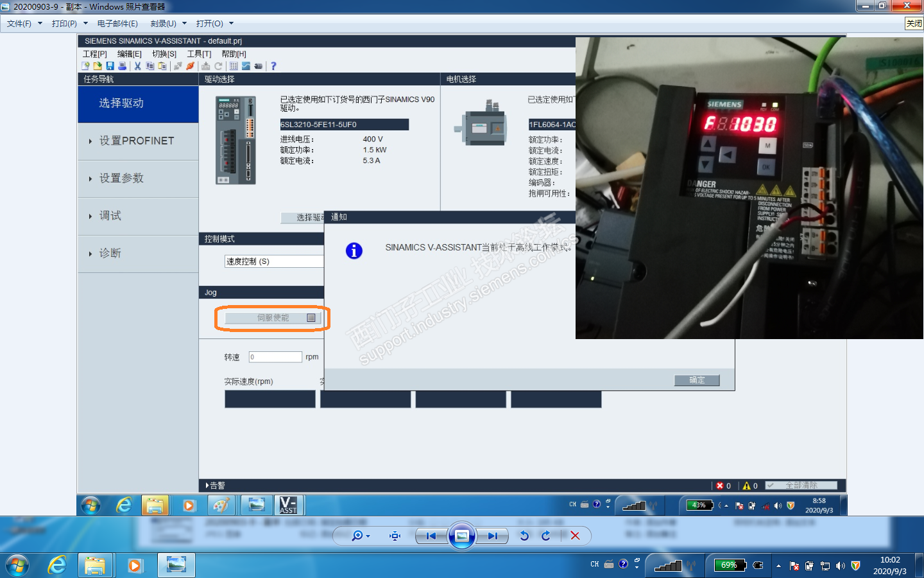Open the 工程[P] menu

[95, 54]
